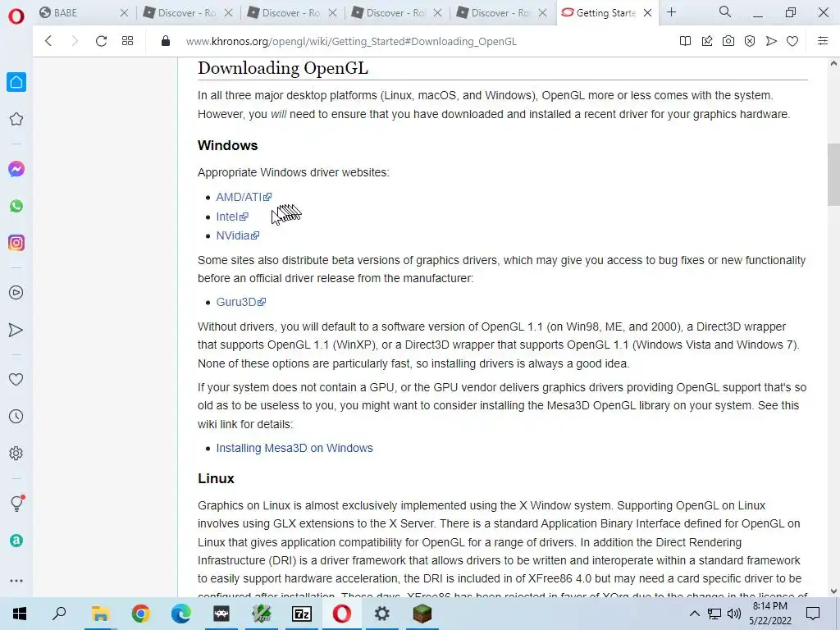Image resolution: width=840 pixels, height=630 pixels.
Task: Go to Opera Speed Dial home icon
Action: pos(16,82)
